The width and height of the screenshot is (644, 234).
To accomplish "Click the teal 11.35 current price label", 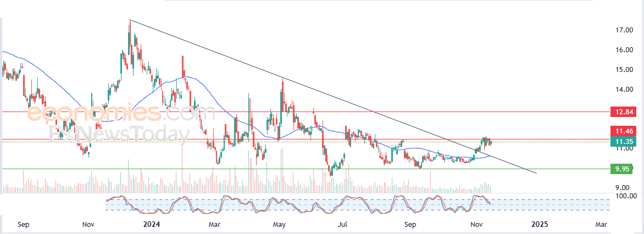I will 624,142.
